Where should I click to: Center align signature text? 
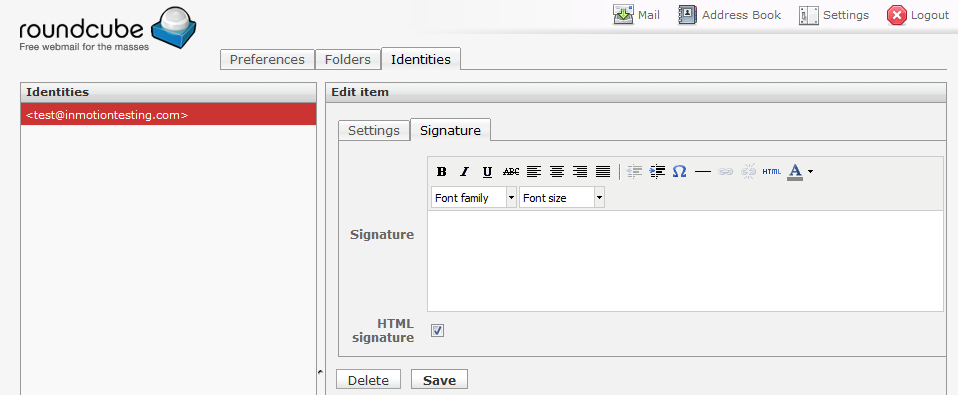pos(557,172)
